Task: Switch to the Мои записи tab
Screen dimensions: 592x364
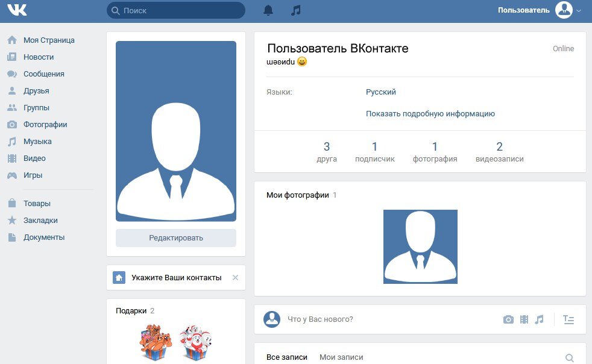Action: tap(341, 357)
